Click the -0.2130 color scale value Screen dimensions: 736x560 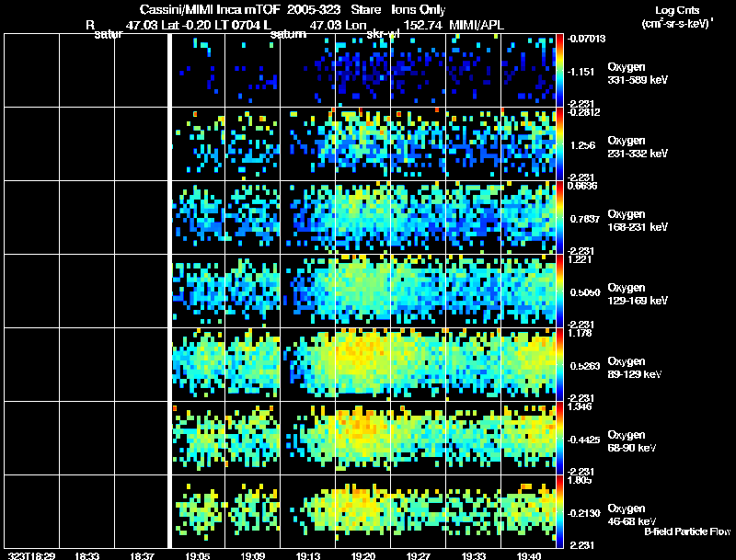tap(583, 514)
